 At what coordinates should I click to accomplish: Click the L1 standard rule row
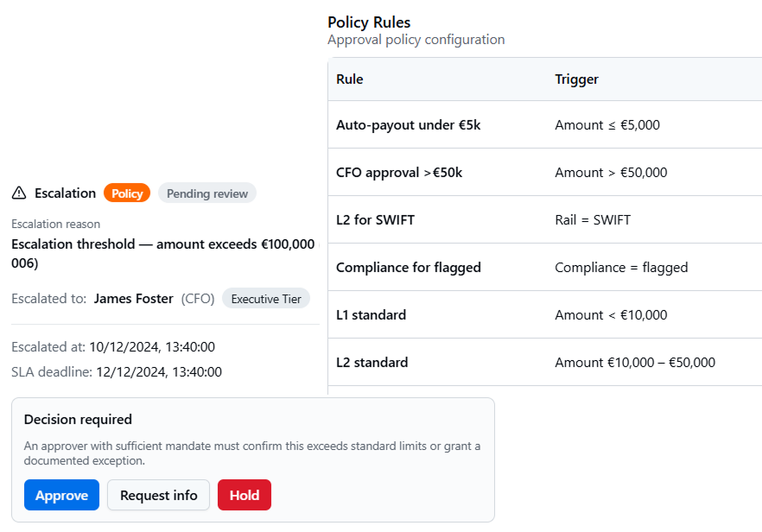click(x=371, y=314)
